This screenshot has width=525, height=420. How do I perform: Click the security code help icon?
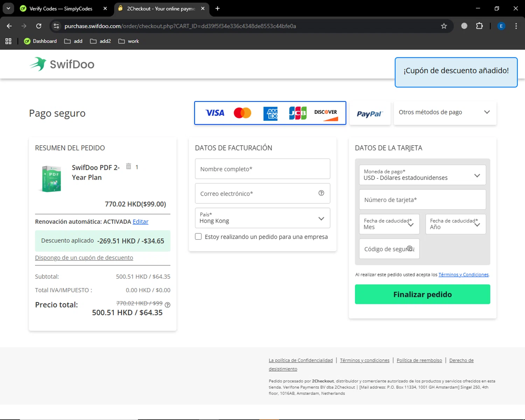click(x=409, y=248)
